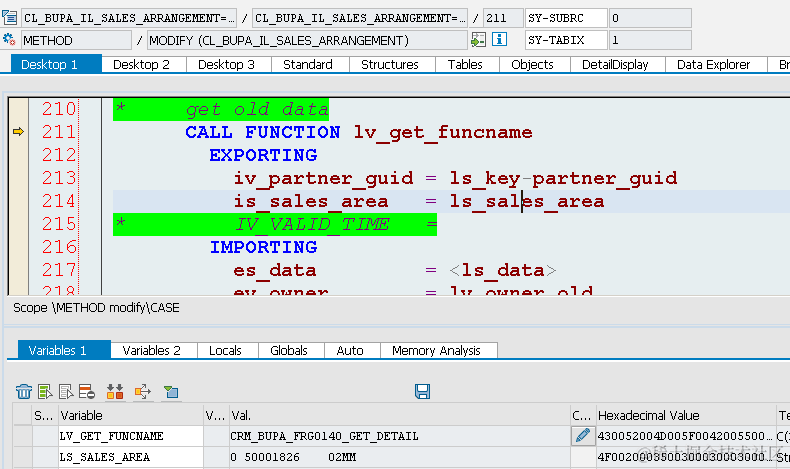Save variables with the floppy disk icon
The height and width of the screenshot is (469, 790).
point(422,391)
